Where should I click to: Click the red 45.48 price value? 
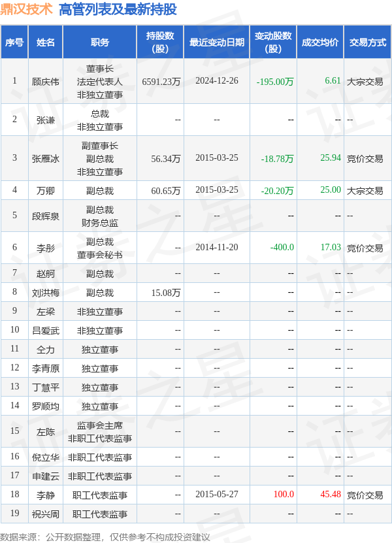click(x=331, y=494)
